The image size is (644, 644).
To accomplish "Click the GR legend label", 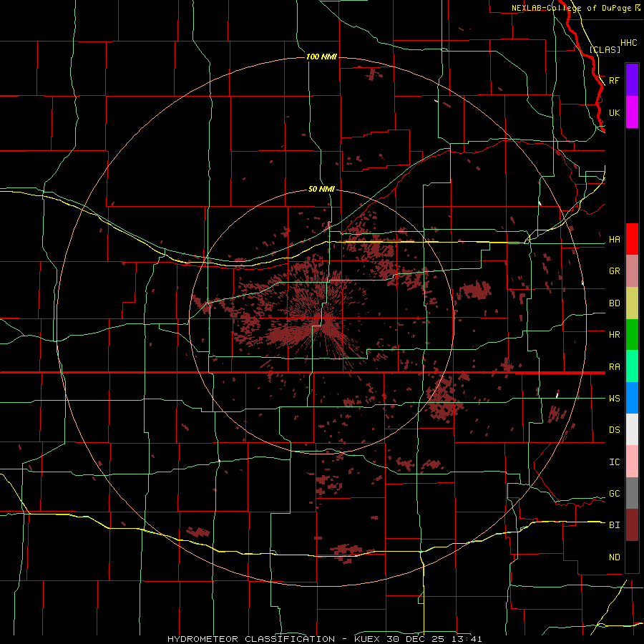I will 614,271.
